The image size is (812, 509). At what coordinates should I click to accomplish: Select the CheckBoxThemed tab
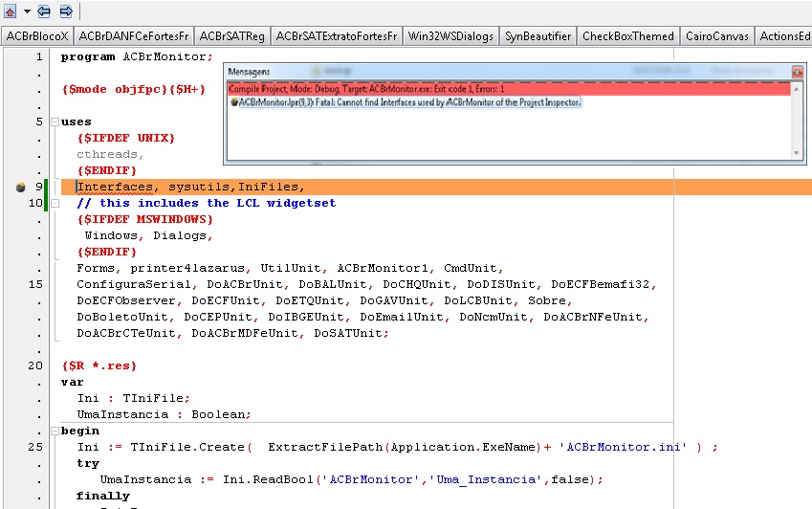tap(628, 36)
